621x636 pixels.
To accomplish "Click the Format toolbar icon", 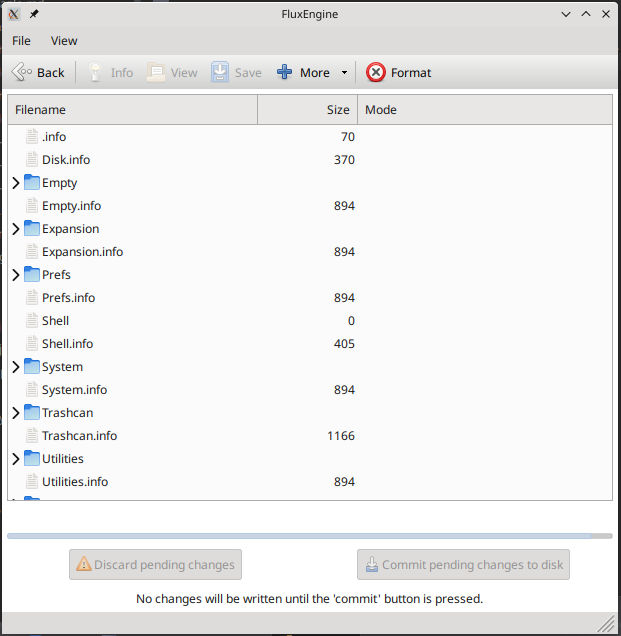I will click(376, 72).
